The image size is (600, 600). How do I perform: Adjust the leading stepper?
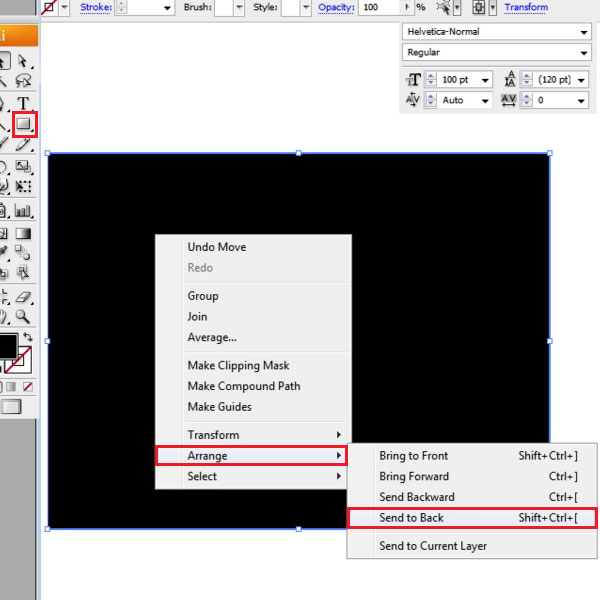click(527, 80)
